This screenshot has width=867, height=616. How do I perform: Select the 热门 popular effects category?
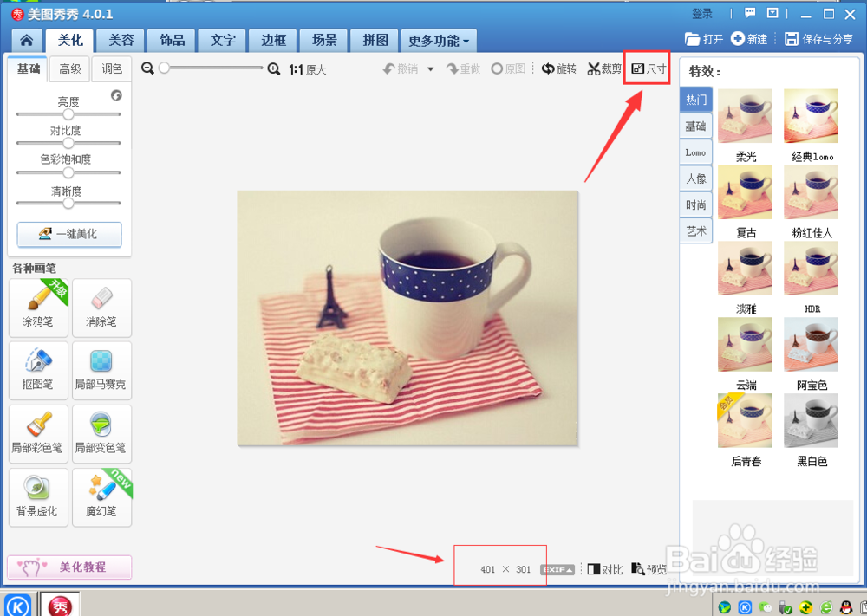click(x=695, y=100)
